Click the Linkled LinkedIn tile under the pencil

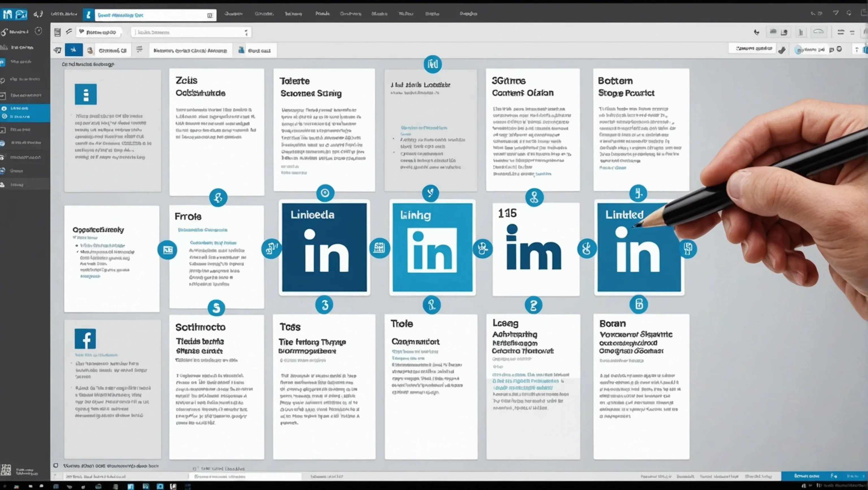pyautogui.click(x=639, y=247)
